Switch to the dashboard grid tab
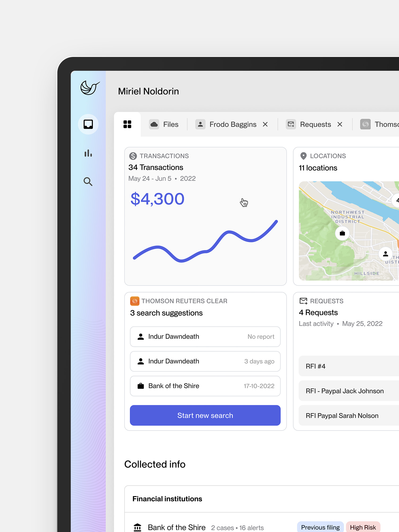This screenshot has height=532, width=399. coord(127,124)
